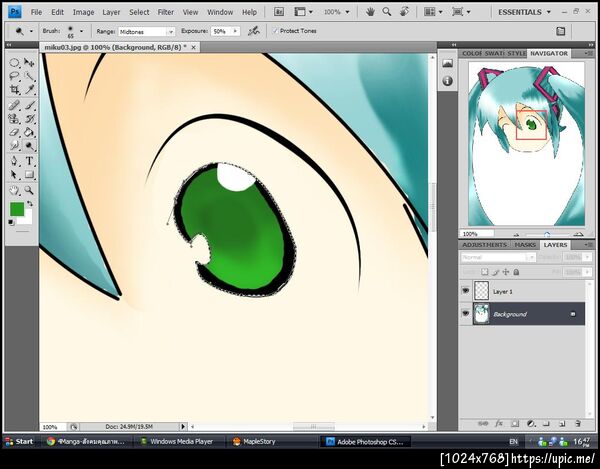Select the Path Selection tool
600x469 pixels.
14,175
